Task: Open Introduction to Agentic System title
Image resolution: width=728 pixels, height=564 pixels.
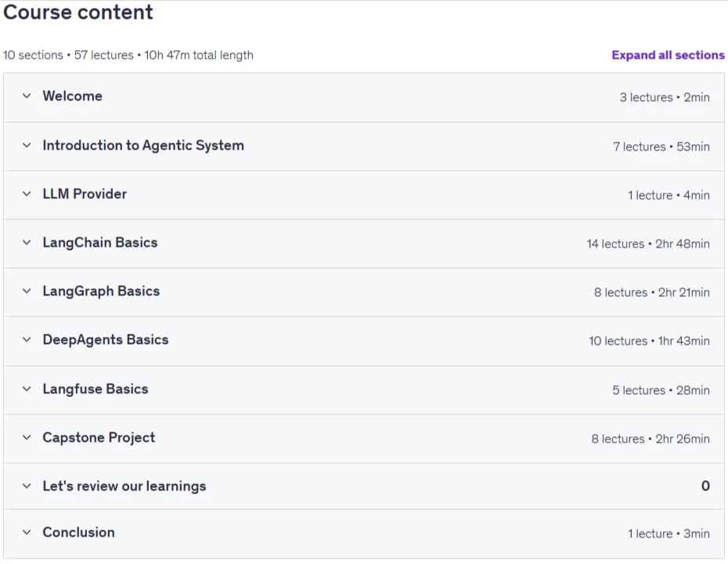Action: click(143, 146)
